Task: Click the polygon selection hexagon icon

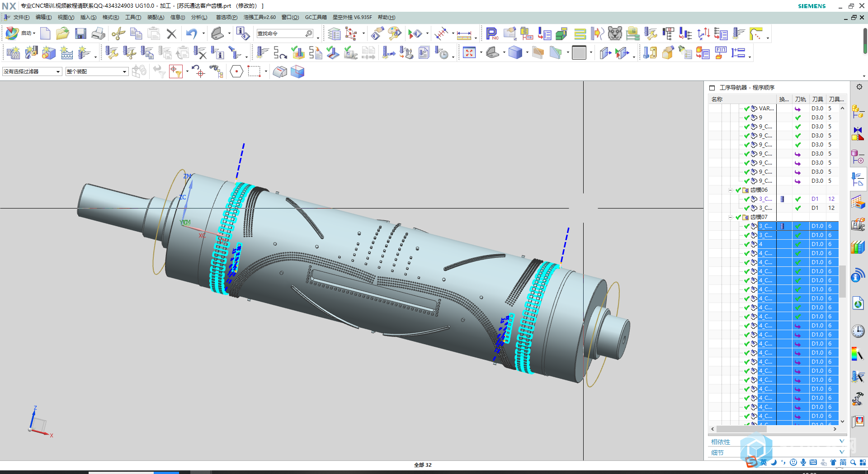Action: (x=236, y=71)
